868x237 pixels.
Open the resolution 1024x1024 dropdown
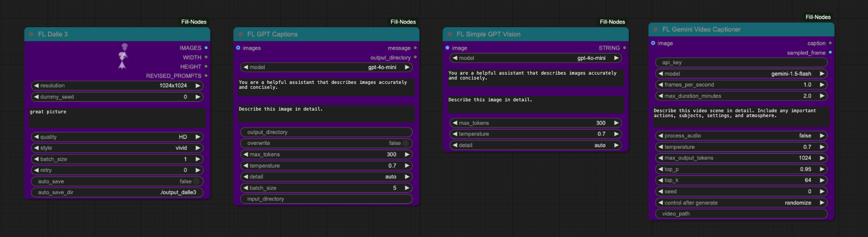coord(117,86)
